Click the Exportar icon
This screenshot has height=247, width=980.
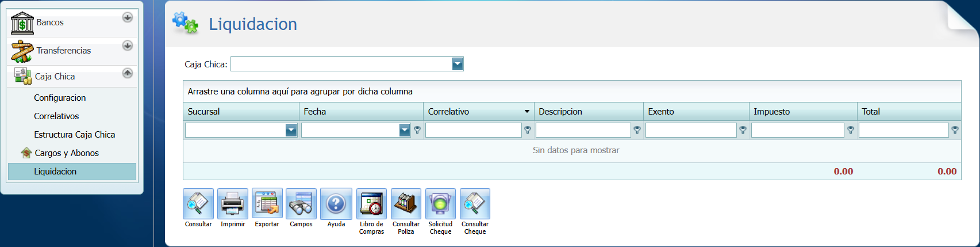click(x=267, y=204)
